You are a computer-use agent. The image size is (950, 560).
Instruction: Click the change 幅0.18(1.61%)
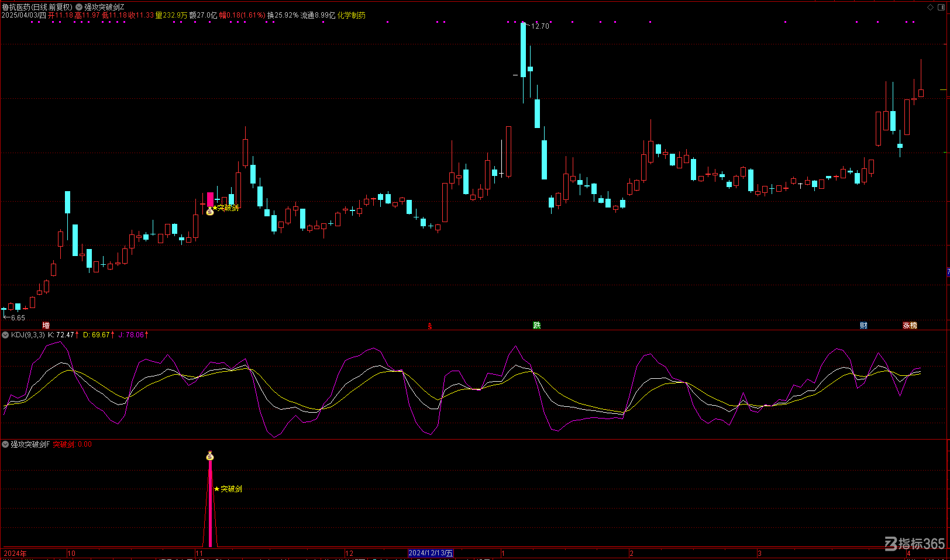pyautogui.click(x=242, y=15)
